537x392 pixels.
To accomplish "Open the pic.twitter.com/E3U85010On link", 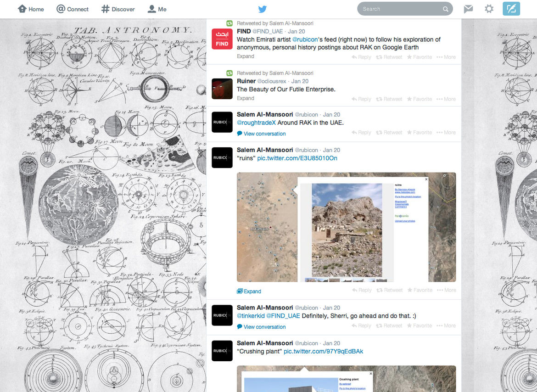I will click(297, 158).
